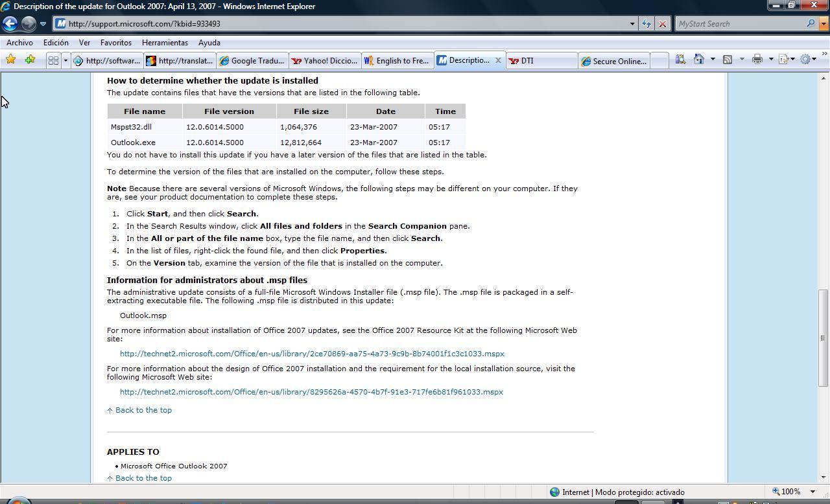
Task: Close the Descriptio... tab
Action: (x=498, y=60)
